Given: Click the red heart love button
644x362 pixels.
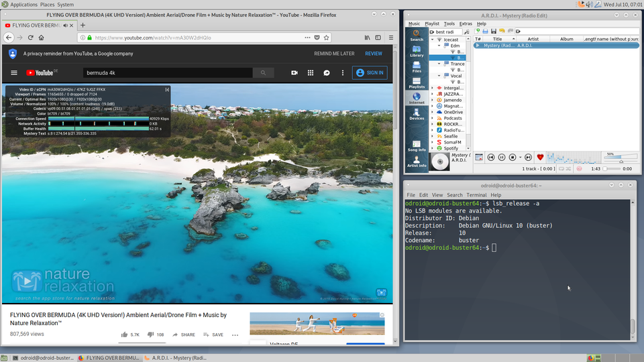Looking at the screenshot, I should click(540, 157).
